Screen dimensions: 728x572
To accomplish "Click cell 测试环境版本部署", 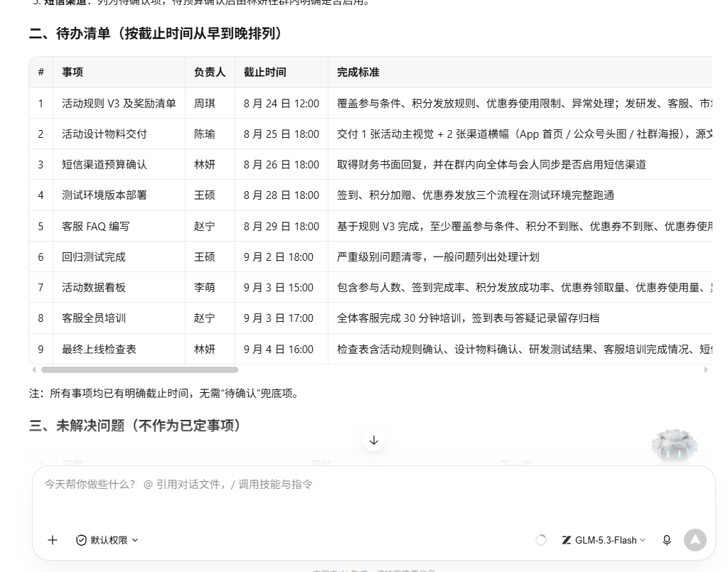I will [105, 195].
